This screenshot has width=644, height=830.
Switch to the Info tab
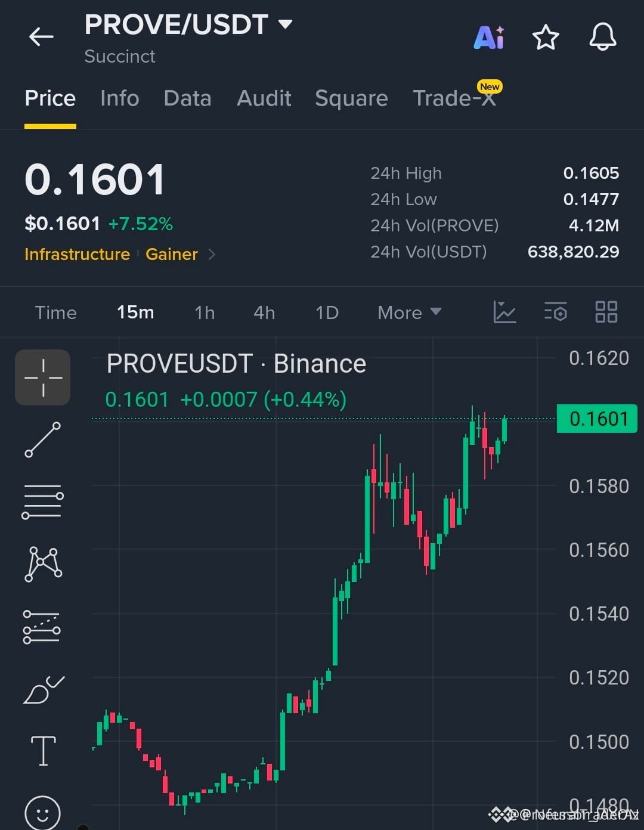pos(120,98)
